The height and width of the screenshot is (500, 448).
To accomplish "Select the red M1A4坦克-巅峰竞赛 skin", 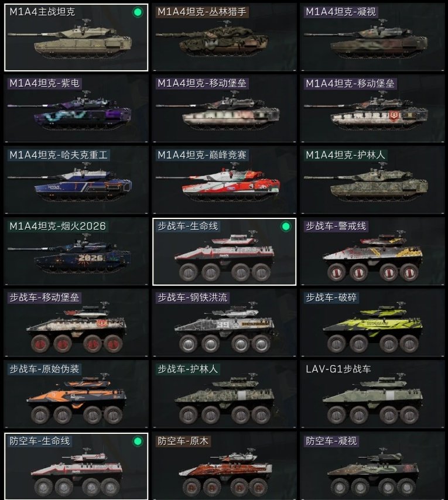I will click(x=224, y=180).
